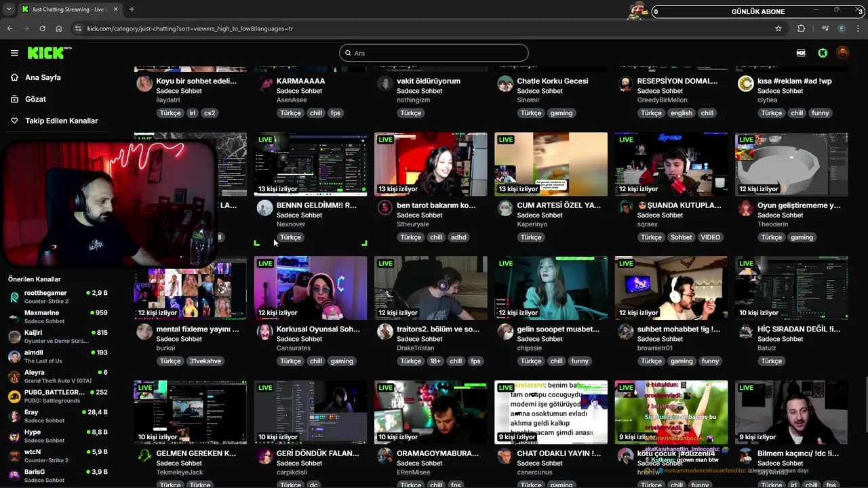868x488 pixels.
Task: Click the browse icon beside Gözat
Action: (x=14, y=99)
